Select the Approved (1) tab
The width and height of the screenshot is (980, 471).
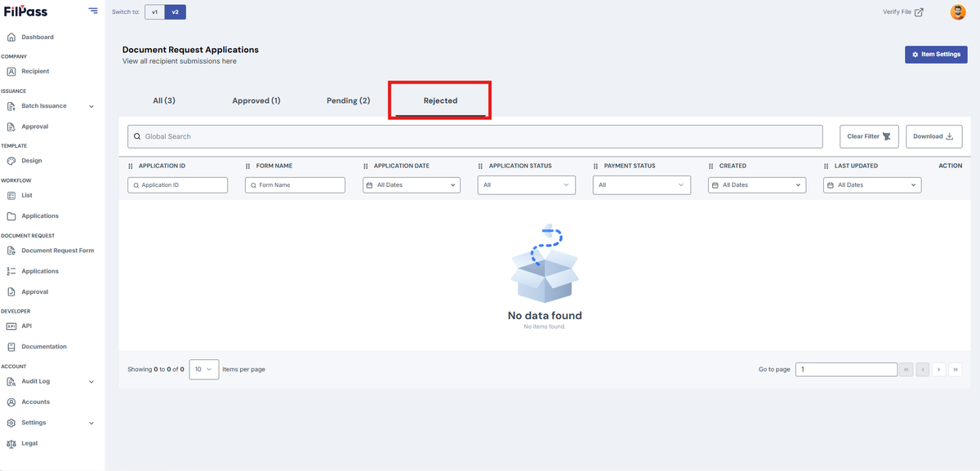pyautogui.click(x=256, y=100)
